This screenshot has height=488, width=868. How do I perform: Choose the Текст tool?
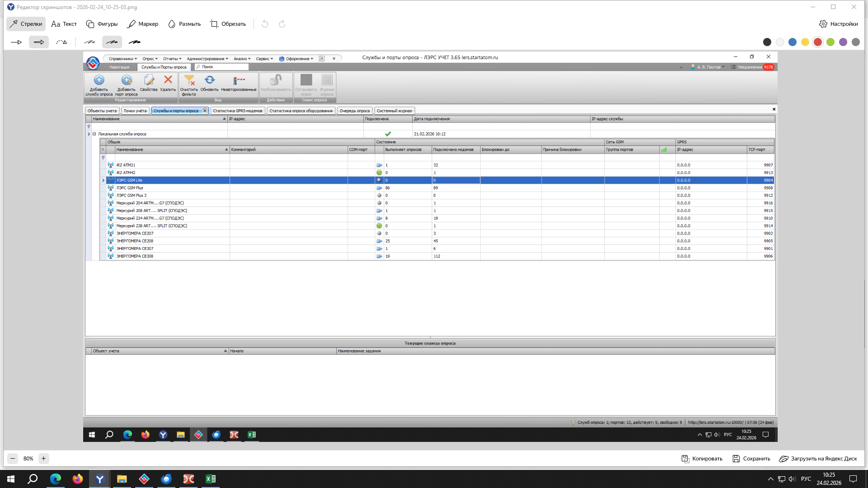point(64,24)
